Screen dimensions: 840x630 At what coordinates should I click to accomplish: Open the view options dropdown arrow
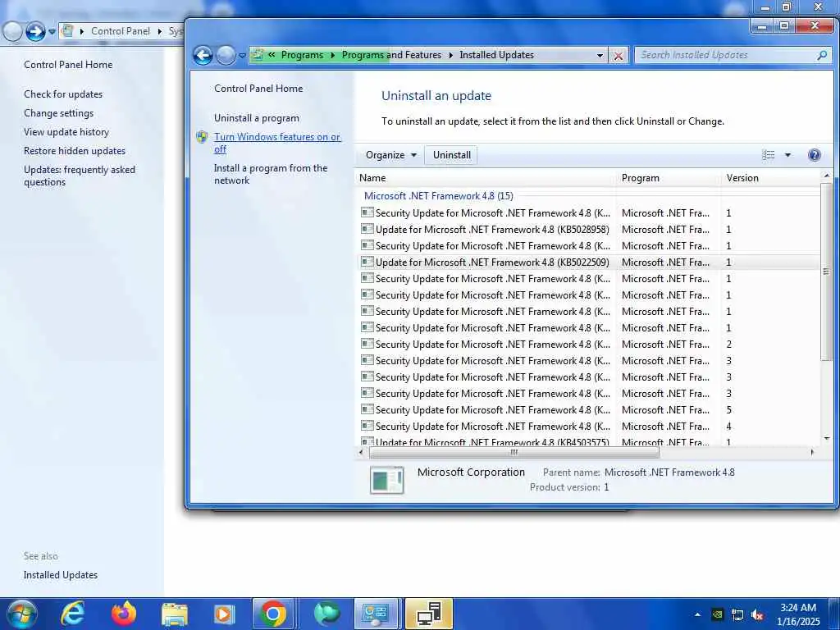click(787, 155)
